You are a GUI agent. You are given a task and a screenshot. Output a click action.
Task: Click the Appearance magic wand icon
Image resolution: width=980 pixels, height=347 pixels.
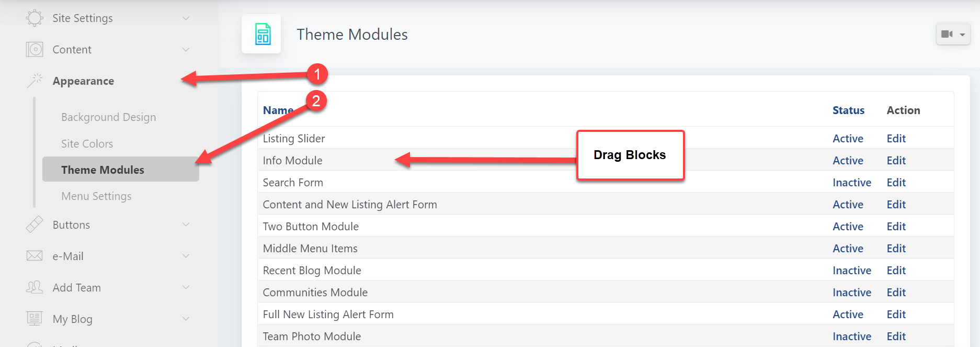(35, 81)
